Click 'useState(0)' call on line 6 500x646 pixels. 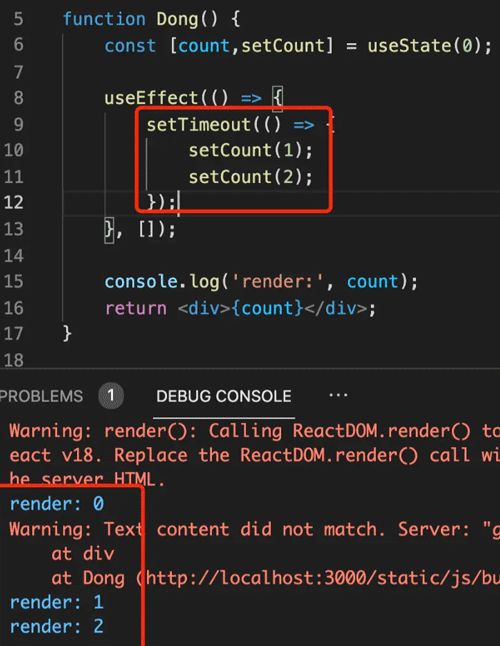(x=424, y=45)
